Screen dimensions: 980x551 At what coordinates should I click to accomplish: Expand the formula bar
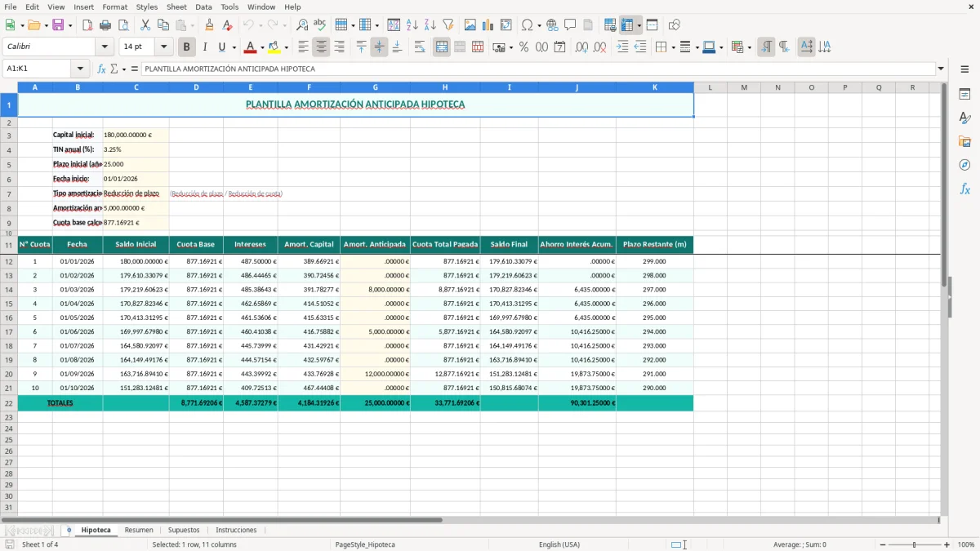941,69
